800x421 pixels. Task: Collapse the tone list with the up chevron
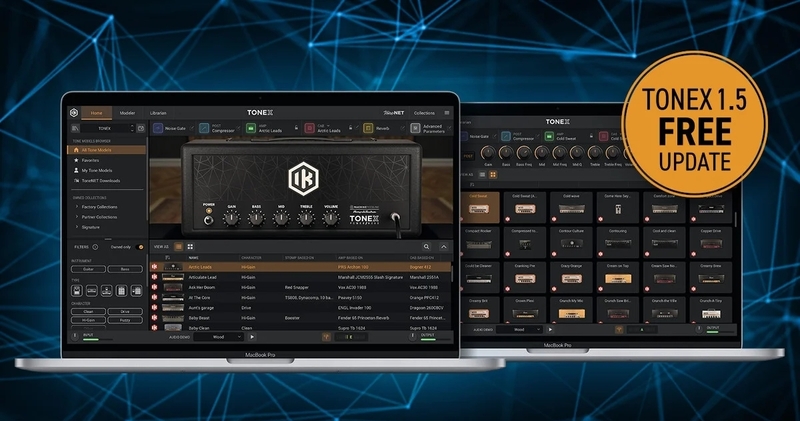[x=444, y=246]
